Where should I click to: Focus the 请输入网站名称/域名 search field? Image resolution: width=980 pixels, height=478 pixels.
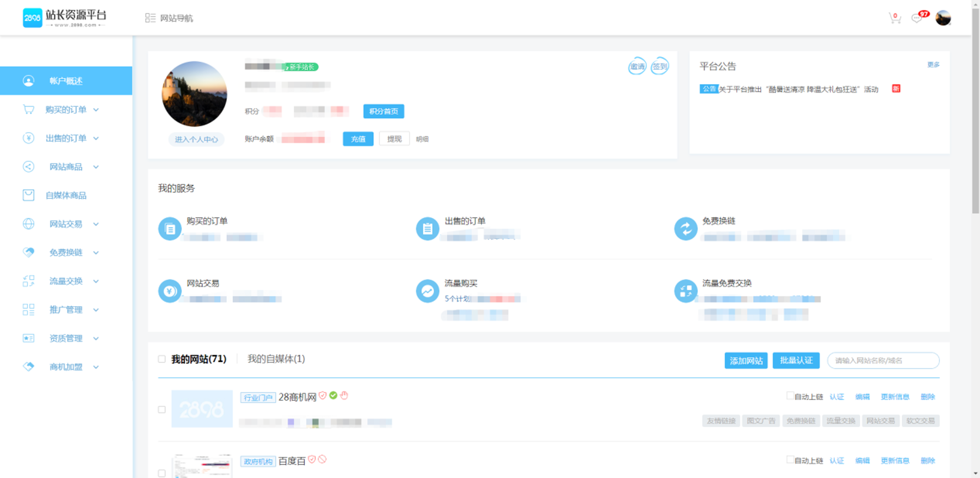[883, 360]
